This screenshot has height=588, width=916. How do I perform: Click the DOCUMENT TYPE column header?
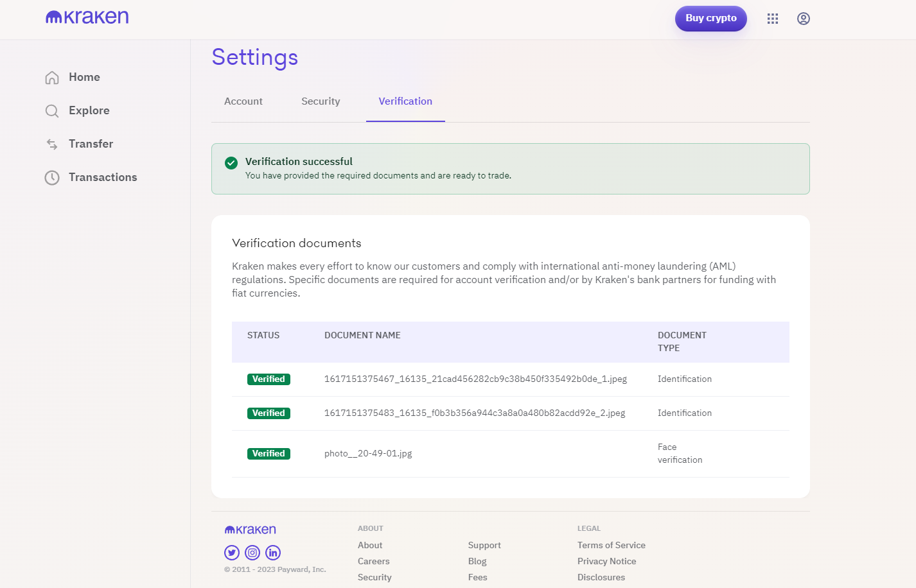coord(682,342)
